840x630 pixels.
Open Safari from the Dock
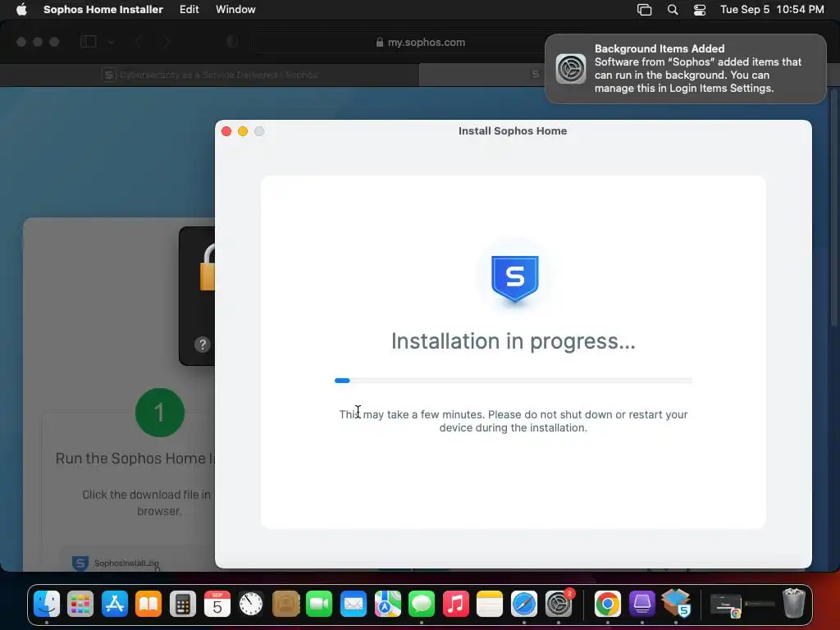click(x=524, y=604)
